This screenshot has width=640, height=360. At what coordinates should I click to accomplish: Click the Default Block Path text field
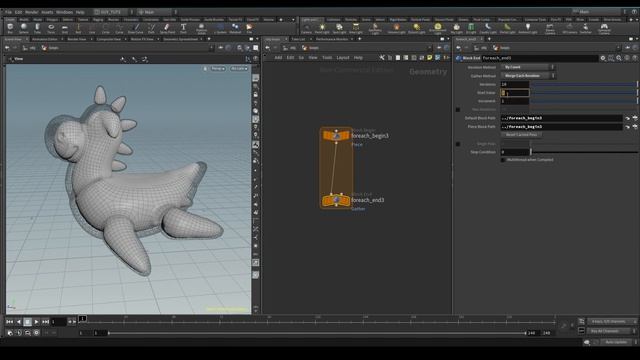562,118
